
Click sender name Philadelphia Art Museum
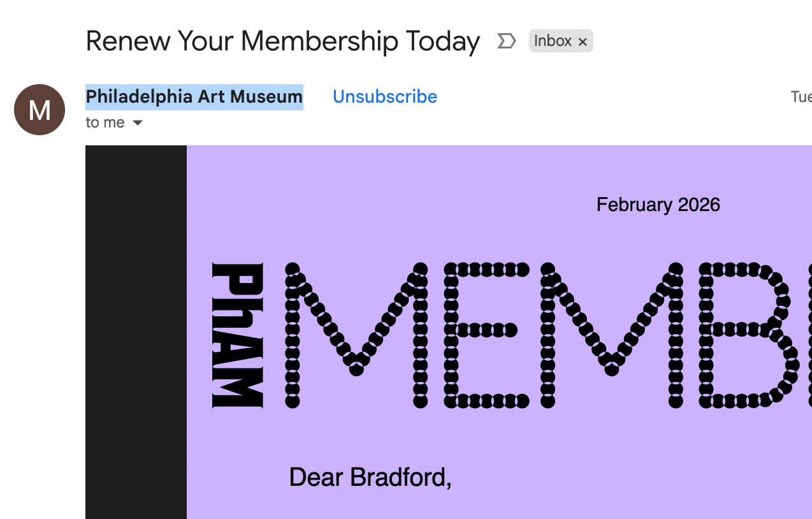click(194, 97)
